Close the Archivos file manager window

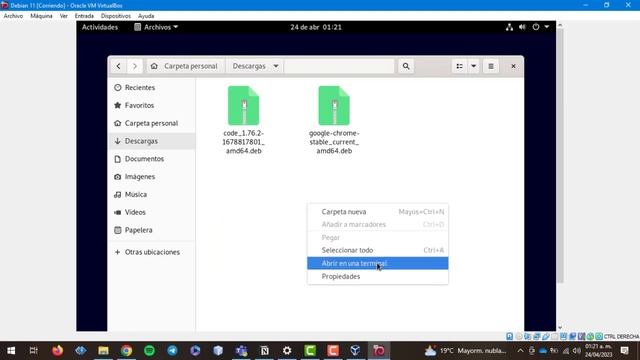pos(513,66)
